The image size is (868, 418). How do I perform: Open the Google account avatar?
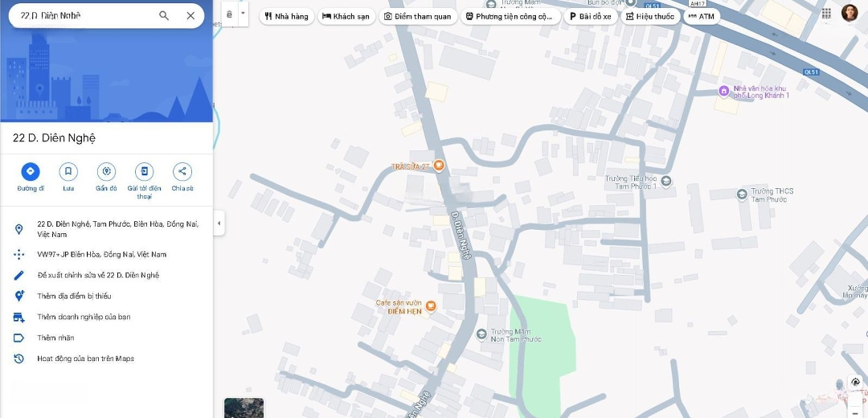pos(850,13)
